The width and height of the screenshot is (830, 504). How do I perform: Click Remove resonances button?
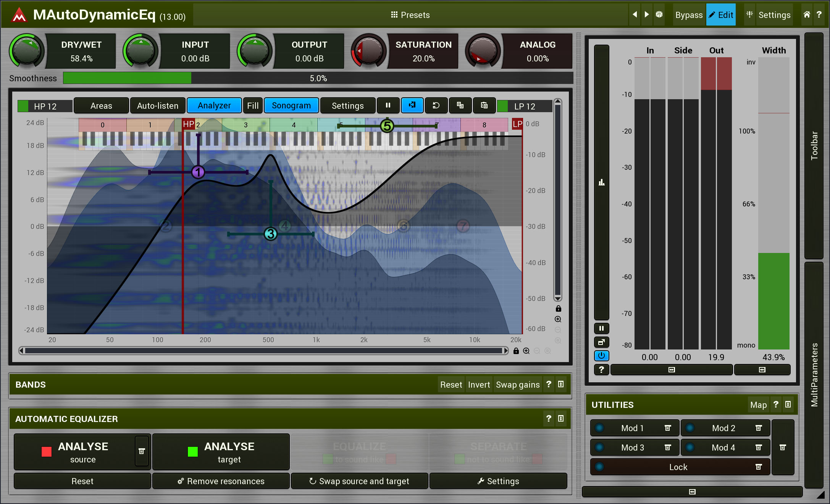(221, 481)
